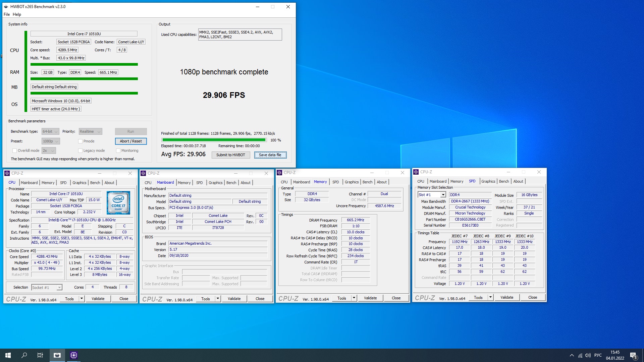Click the Micron Technology DRAM Manuf. value

470,214
